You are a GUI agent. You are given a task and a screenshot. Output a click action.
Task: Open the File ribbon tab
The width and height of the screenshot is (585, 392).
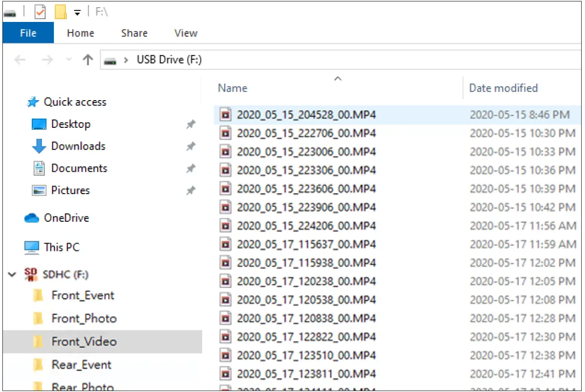(28, 33)
